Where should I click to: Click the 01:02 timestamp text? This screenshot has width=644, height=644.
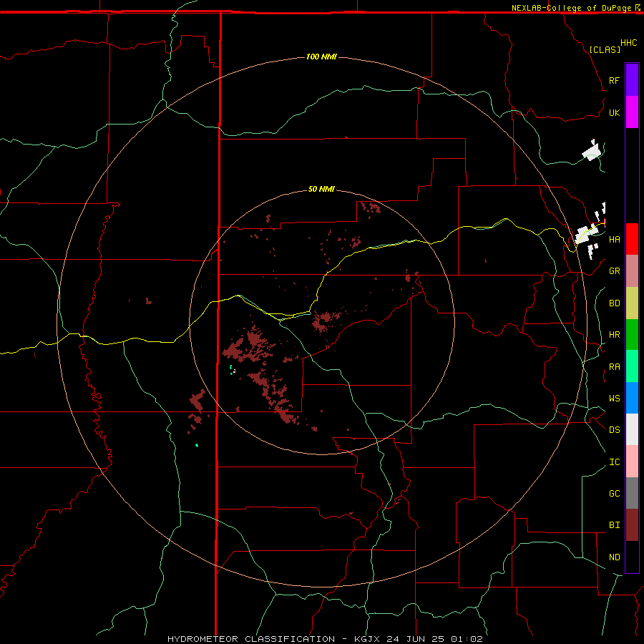tap(467, 639)
